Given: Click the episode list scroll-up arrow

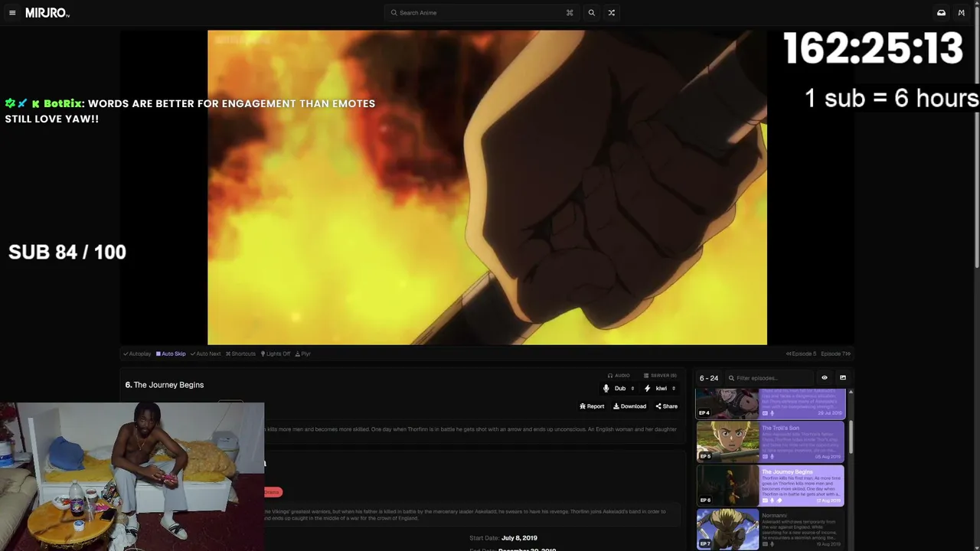Looking at the screenshot, I should (x=851, y=393).
